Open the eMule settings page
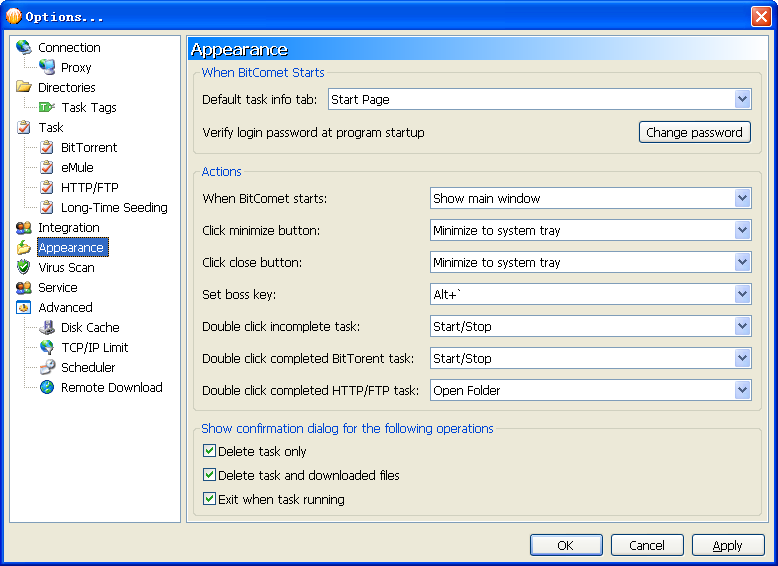Image resolution: width=778 pixels, height=566 pixels. pos(77,168)
